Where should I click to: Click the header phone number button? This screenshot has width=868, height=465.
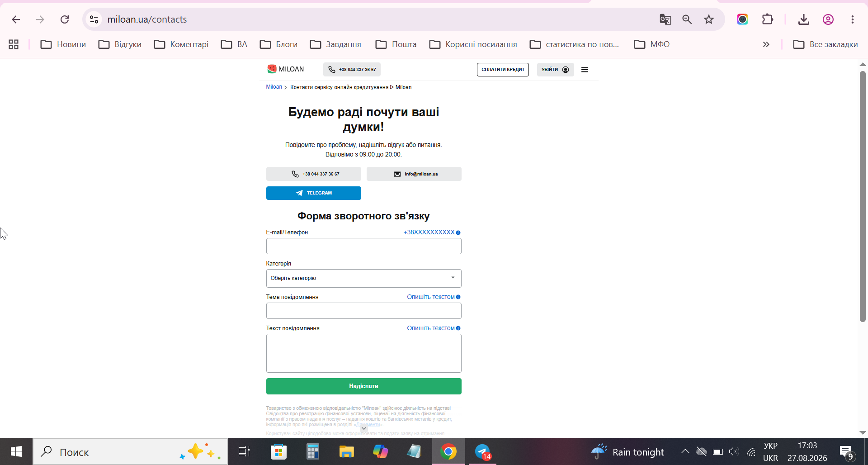pos(352,70)
